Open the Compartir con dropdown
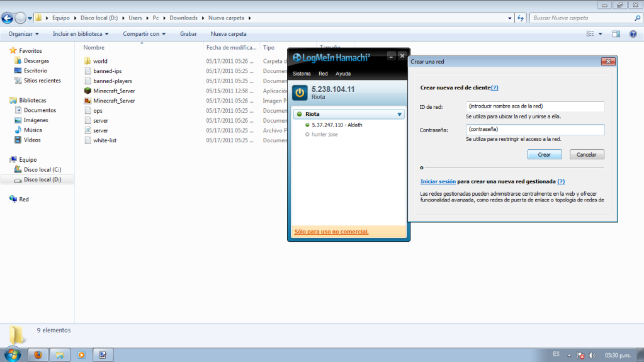 coord(144,34)
